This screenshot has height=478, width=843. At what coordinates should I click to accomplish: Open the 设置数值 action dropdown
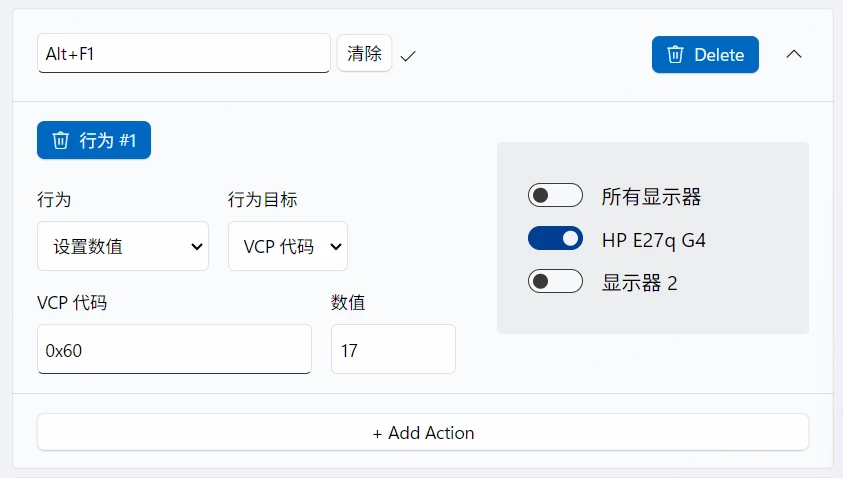click(123, 246)
